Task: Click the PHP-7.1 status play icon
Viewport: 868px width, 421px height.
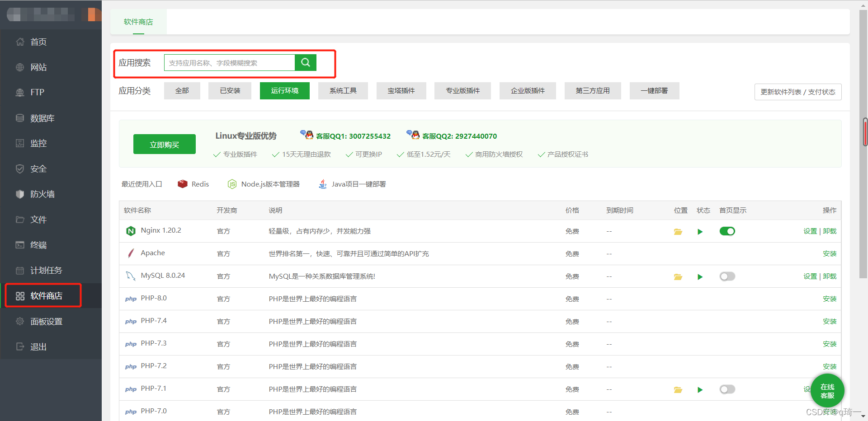Action: pos(700,390)
